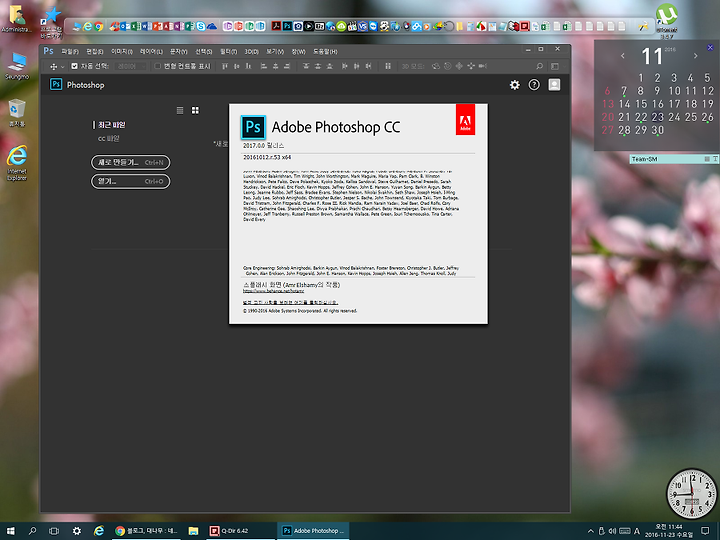Image resolution: width=720 pixels, height=540 pixels.
Task: Select the 최근 파일 tab
Action: (x=112, y=125)
